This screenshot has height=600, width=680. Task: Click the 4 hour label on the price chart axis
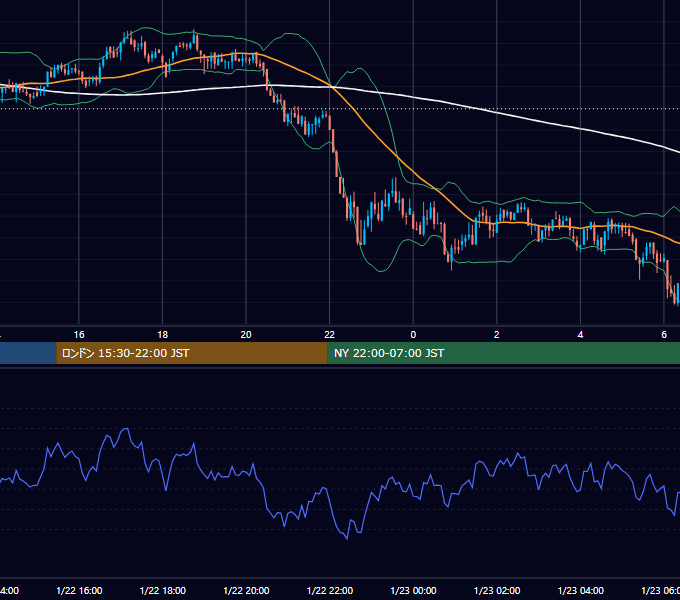[x=580, y=335]
